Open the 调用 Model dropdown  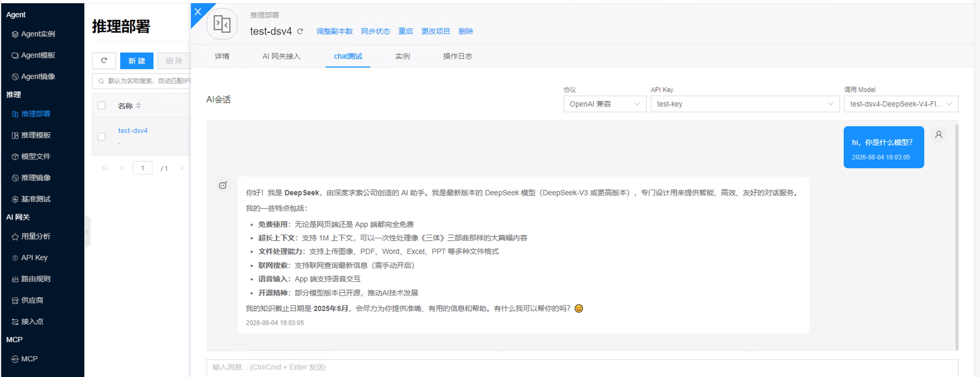coord(901,104)
